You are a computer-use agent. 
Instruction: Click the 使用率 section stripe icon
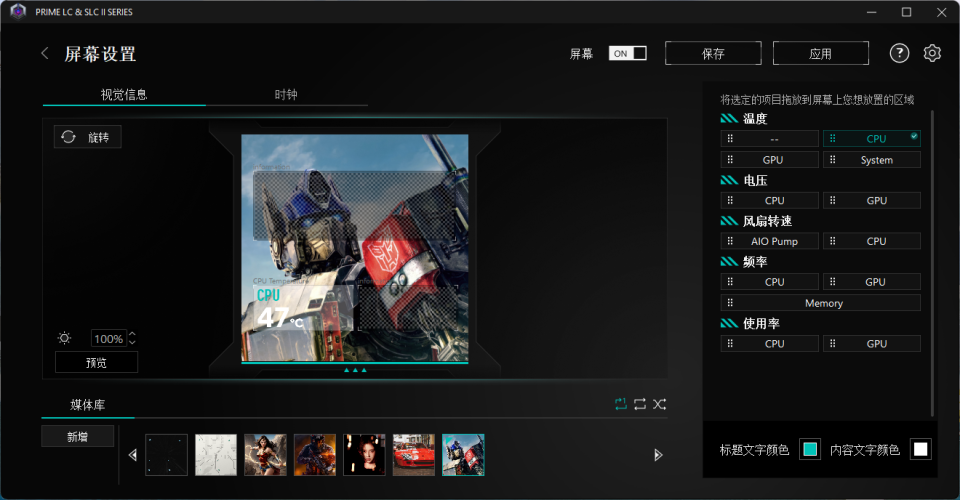[729, 323]
